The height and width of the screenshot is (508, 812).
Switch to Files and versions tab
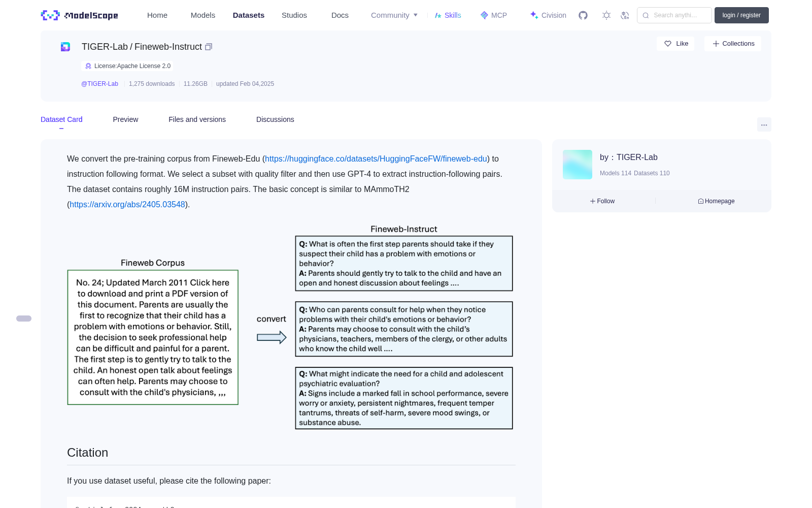[197, 119]
